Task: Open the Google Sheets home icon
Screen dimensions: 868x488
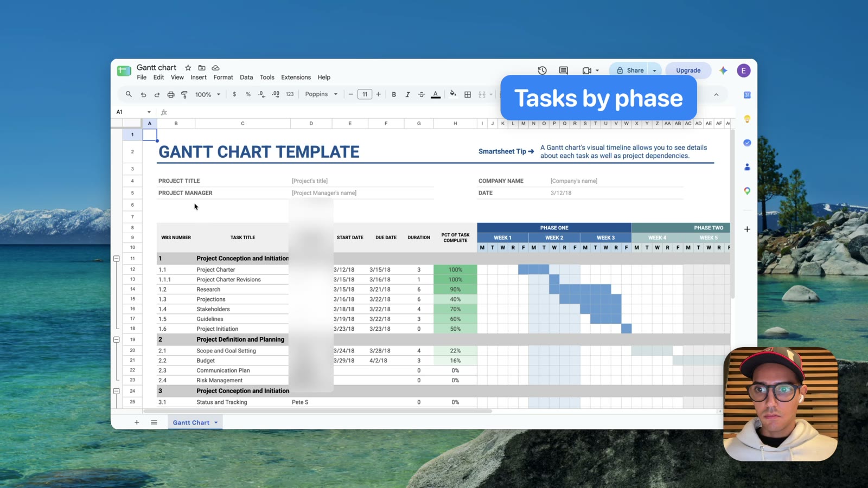Action: point(124,70)
